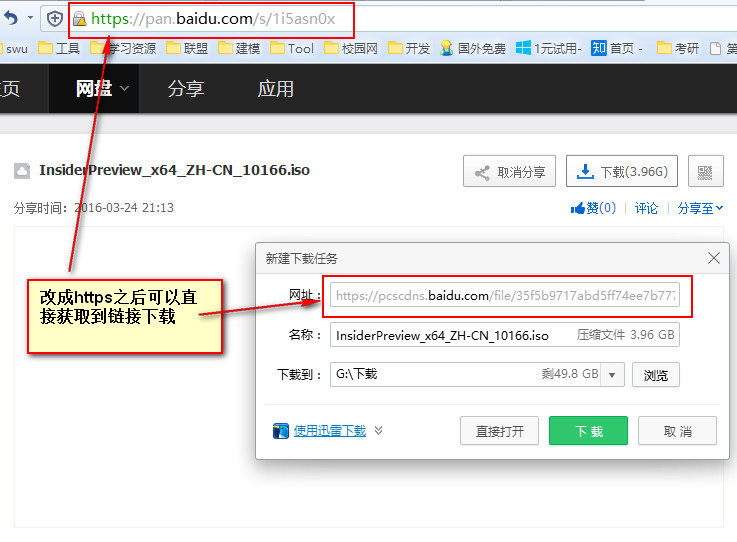Image resolution: width=737 pixels, height=542 pixels.
Task: Open the 考研 bookmark folder
Action: [678, 48]
